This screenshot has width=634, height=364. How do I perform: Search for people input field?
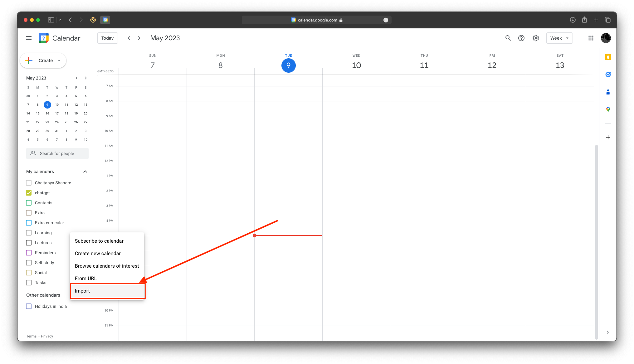click(57, 153)
